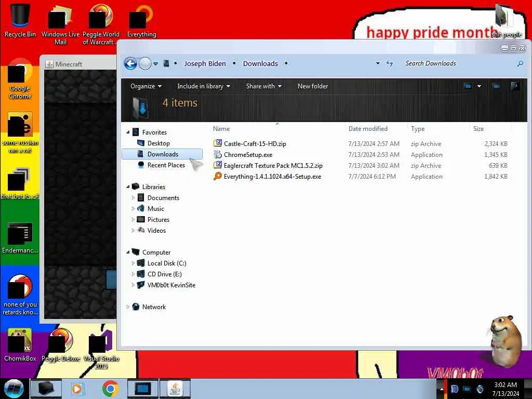This screenshot has height=399, width=532.
Task: Select the ChromeSetup.exe file
Action: pos(248,155)
